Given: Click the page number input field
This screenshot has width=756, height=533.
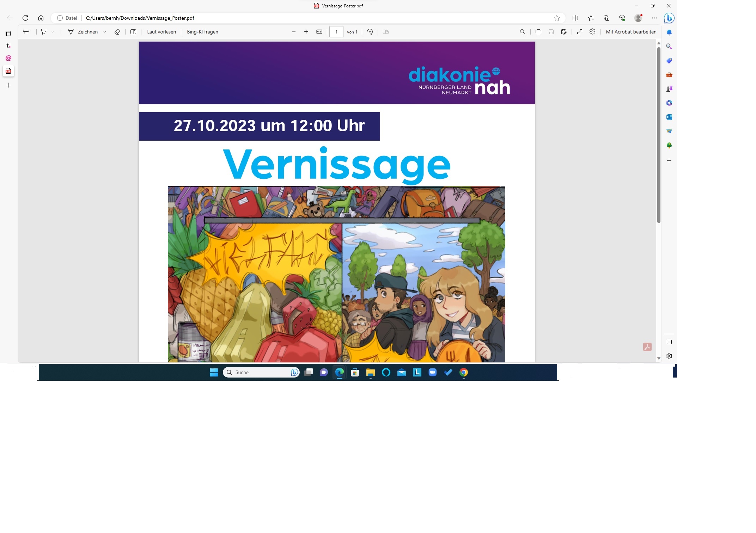Looking at the screenshot, I should click(x=336, y=32).
